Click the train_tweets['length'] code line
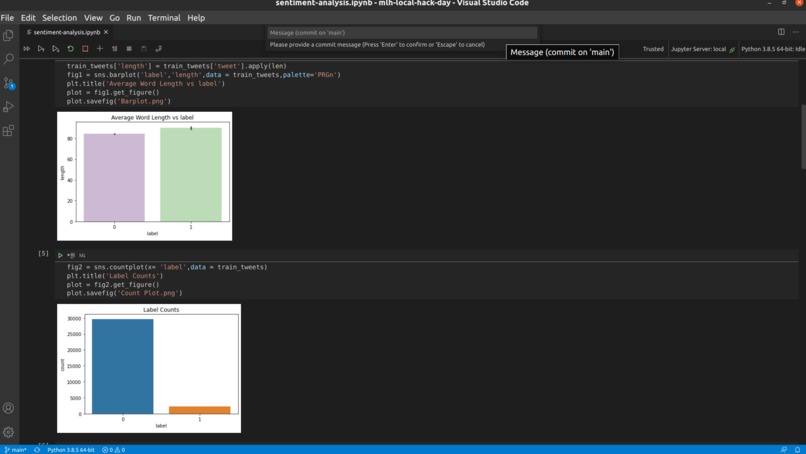806x454 pixels. pos(177,66)
